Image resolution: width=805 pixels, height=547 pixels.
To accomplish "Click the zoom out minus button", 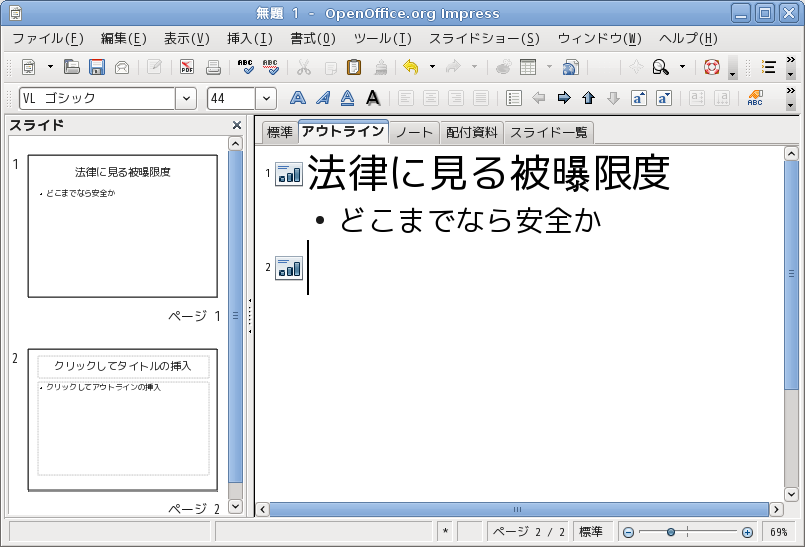I will click(x=628, y=533).
